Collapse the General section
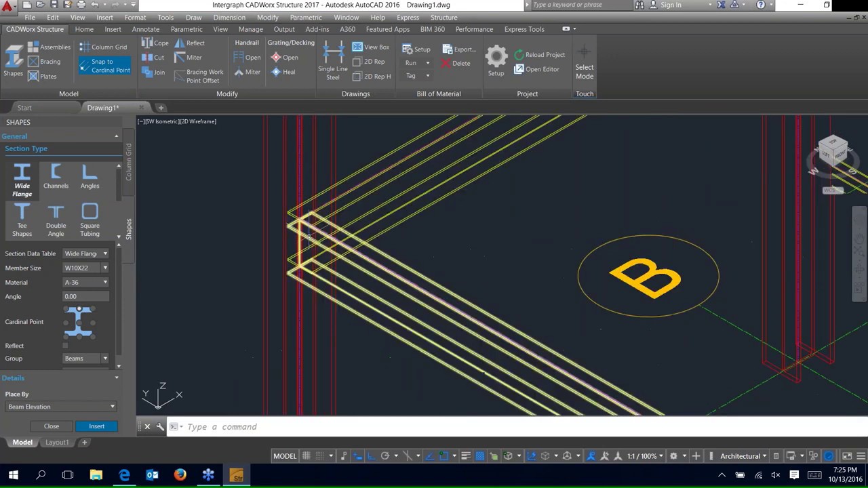This screenshot has height=488, width=868. click(x=117, y=136)
